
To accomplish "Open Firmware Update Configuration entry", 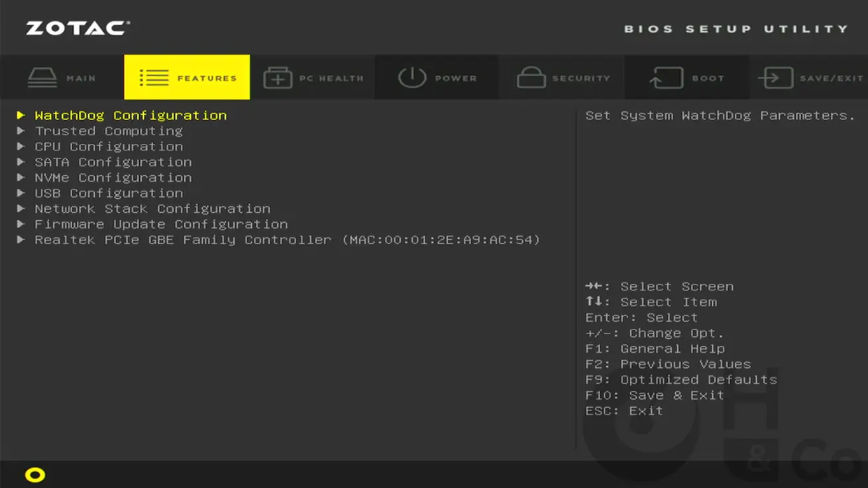I will point(161,224).
